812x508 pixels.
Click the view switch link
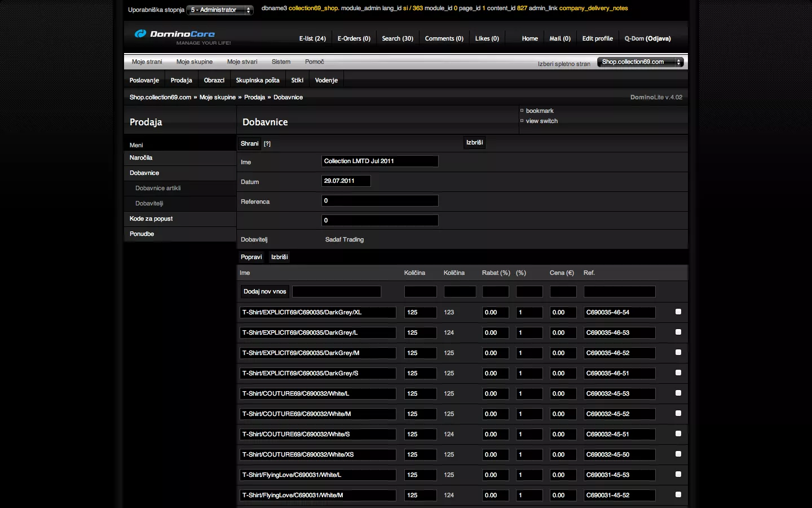point(541,121)
